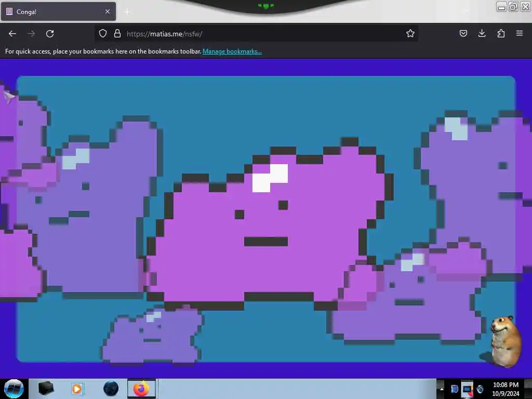
Task: Open the black box taskbar app
Action: 46,389
